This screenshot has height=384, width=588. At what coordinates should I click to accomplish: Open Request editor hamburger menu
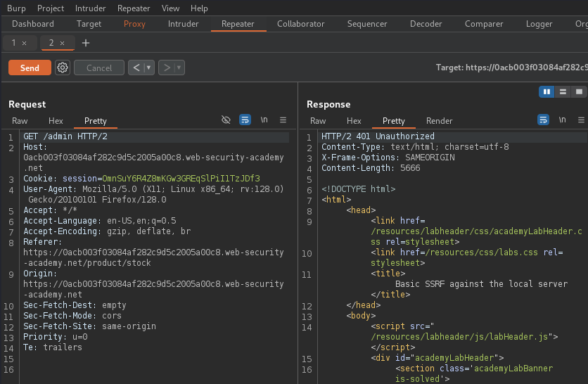tap(283, 120)
